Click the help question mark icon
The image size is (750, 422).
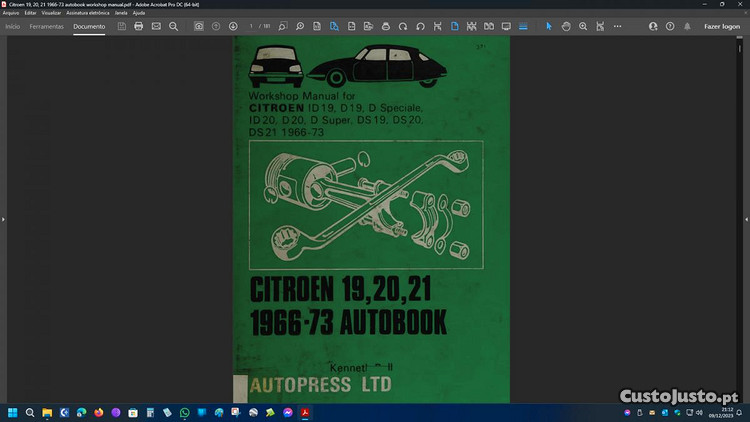(x=670, y=26)
